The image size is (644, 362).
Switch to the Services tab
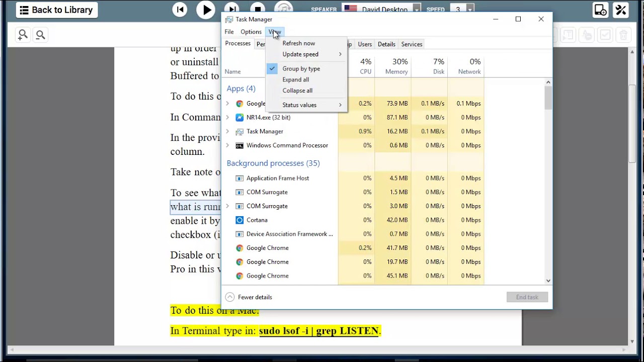click(x=412, y=44)
